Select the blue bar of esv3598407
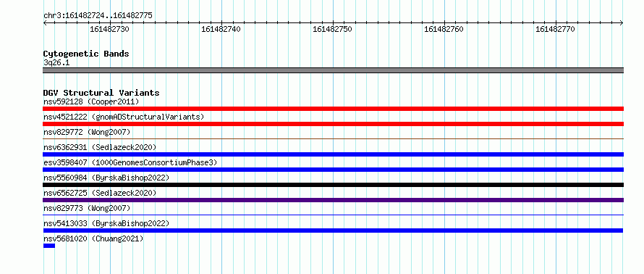The width and height of the screenshot is (644, 274). 333,170
